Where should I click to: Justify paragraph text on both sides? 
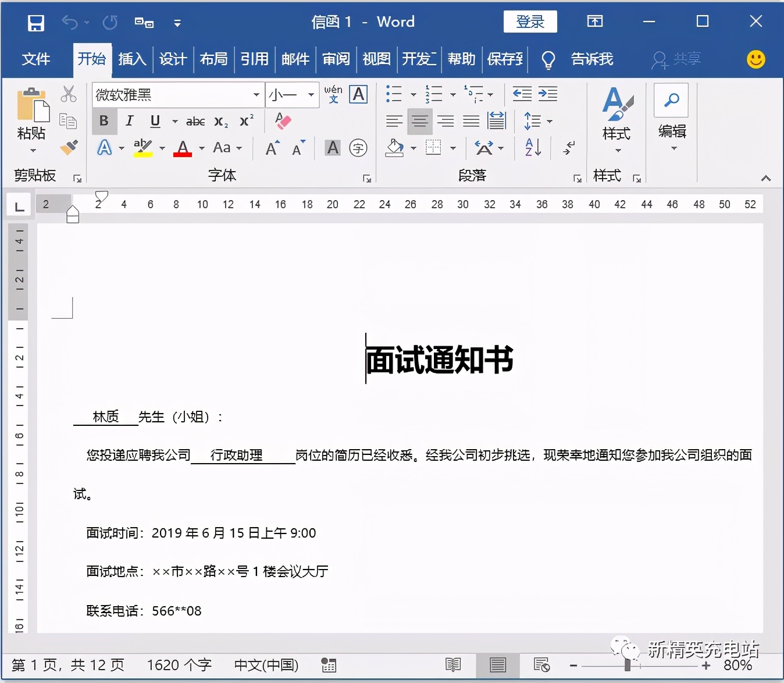471,121
